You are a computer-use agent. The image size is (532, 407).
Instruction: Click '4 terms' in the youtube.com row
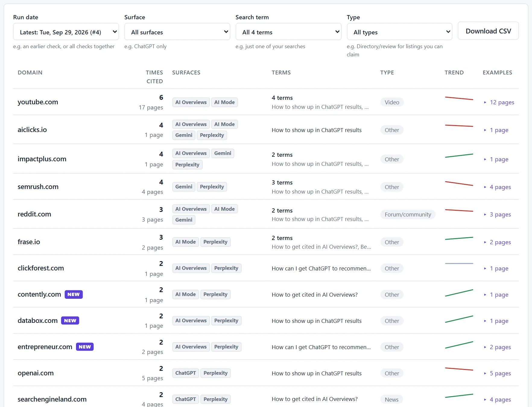[282, 98]
